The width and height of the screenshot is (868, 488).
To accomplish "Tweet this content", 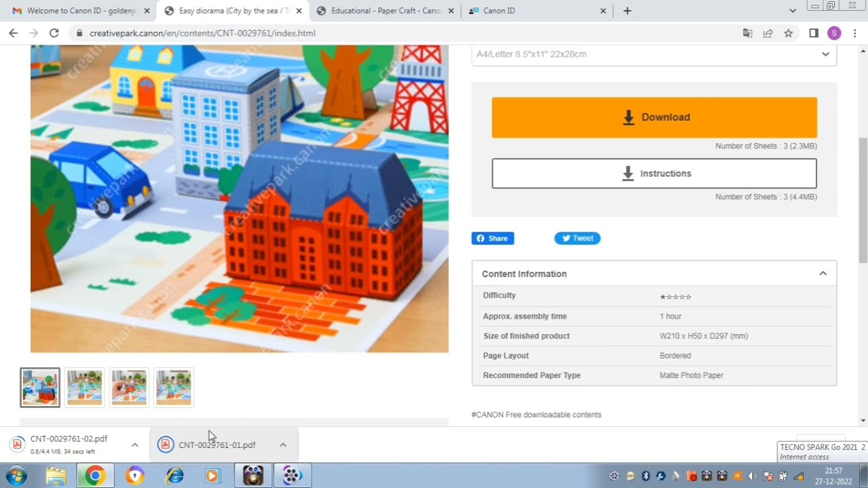I will (577, 238).
